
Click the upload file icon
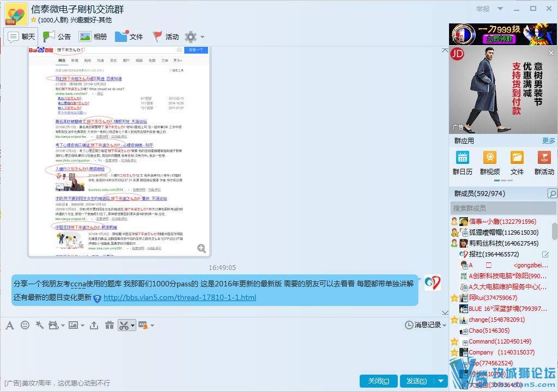coord(94,325)
